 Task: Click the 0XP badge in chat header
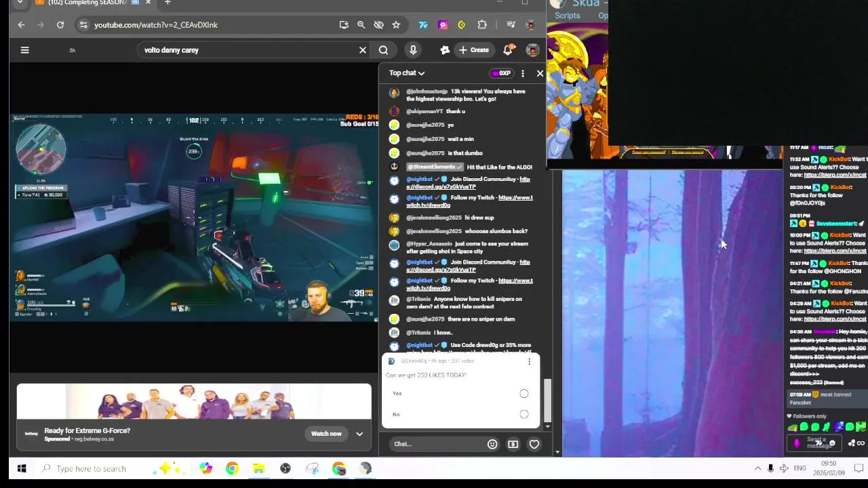point(501,73)
